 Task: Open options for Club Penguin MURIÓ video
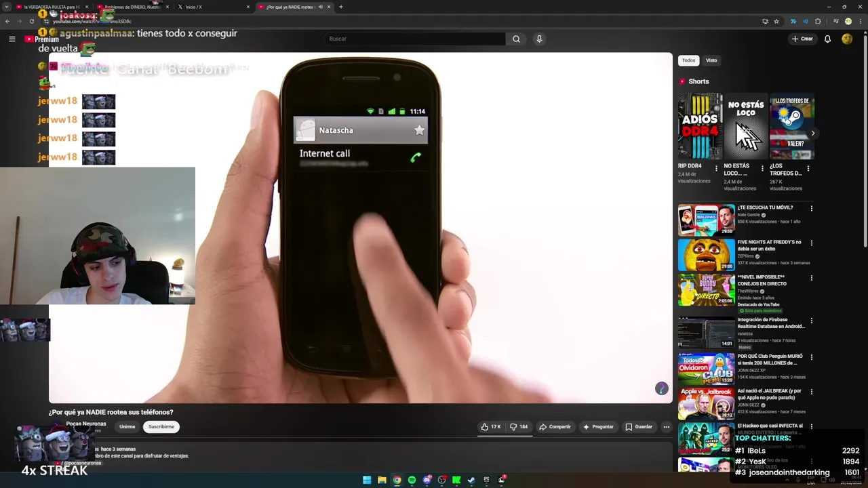[x=811, y=357]
